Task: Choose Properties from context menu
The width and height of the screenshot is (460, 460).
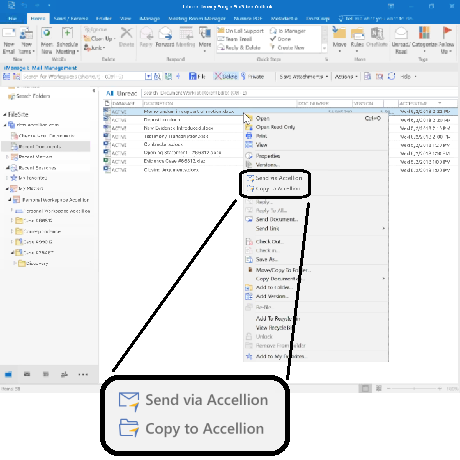Action: point(268,156)
